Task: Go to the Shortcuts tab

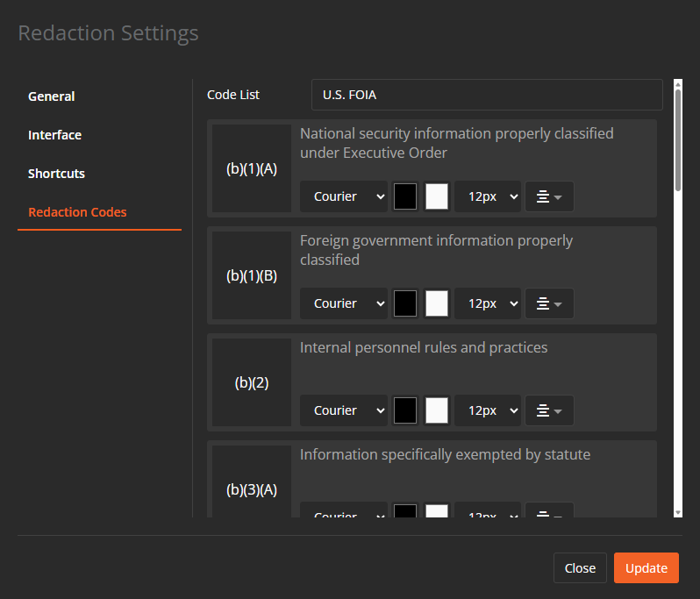Action: coord(56,174)
